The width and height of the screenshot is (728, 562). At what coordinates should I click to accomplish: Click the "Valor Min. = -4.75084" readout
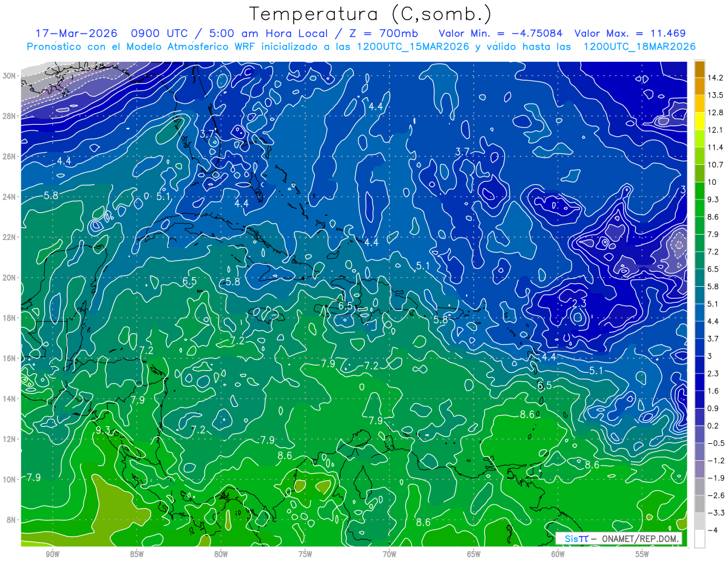501,33
